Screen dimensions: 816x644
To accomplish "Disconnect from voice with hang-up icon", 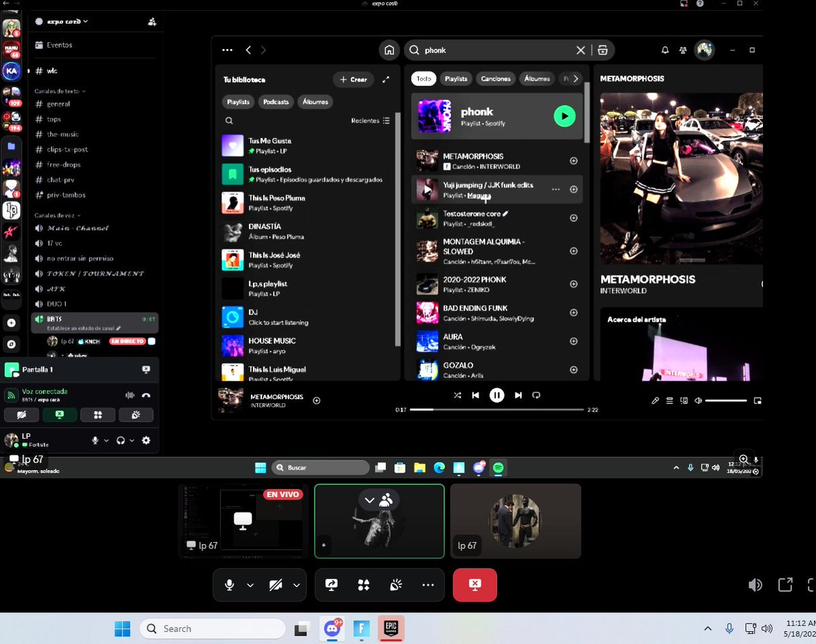I will tap(146, 395).
